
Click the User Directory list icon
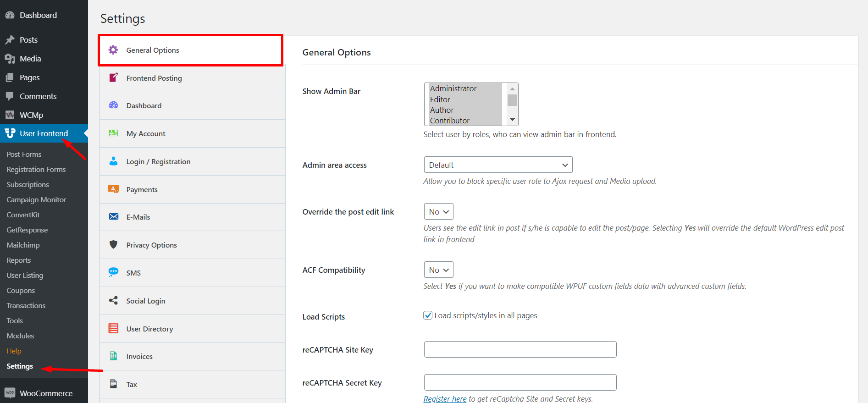pos(113,328)
